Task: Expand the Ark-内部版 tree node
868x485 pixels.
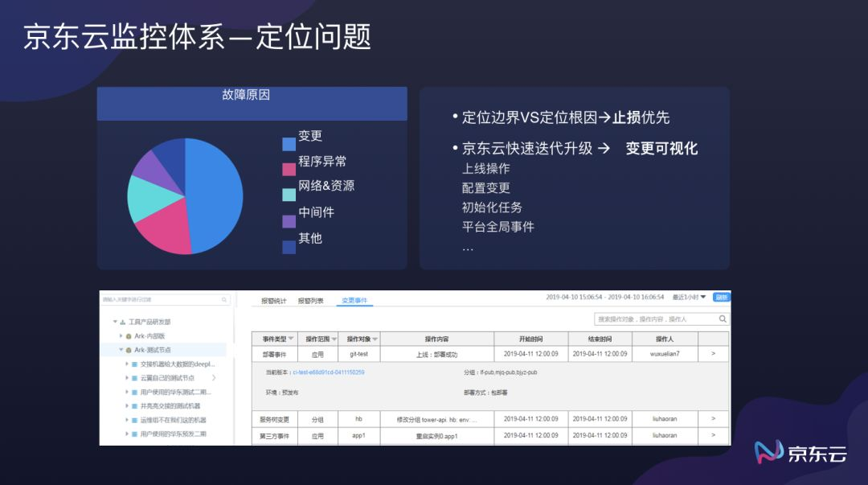Action: [x=121, y=336]
